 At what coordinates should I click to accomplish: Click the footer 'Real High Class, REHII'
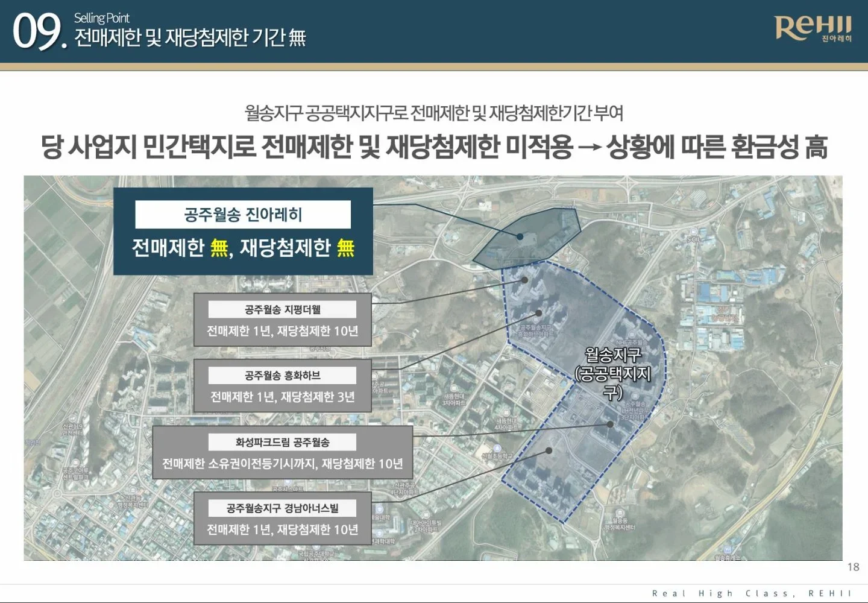click(752, 593)
